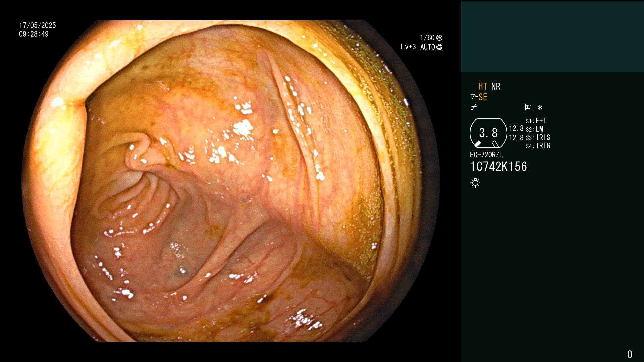Click the asterisk indicator icon

click(540, 107)
